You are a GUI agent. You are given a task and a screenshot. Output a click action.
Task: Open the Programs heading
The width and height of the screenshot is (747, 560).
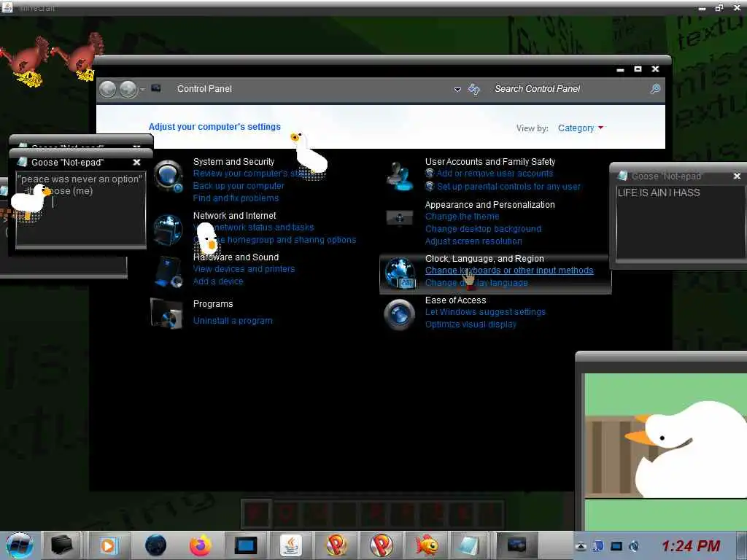[x=213, y=304]
